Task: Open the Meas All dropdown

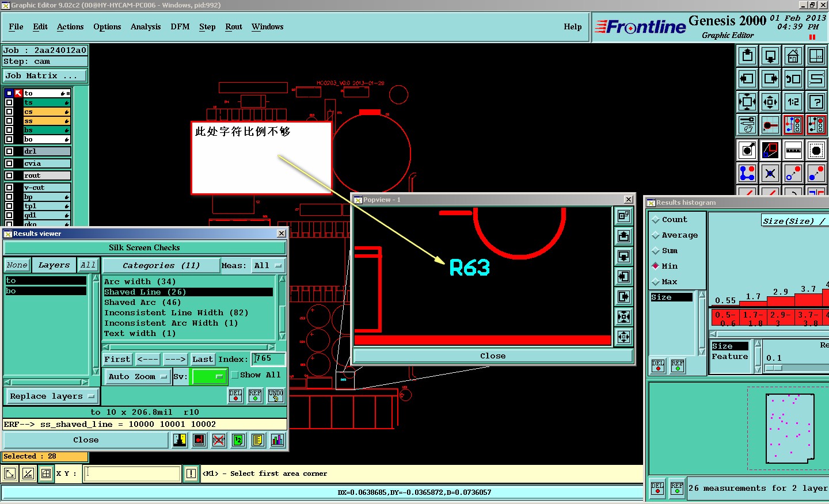Action: (x=268, y=265)
